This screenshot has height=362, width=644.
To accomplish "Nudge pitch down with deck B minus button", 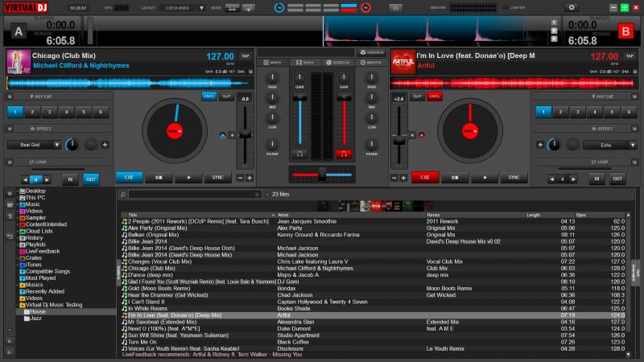I will 394,178.
